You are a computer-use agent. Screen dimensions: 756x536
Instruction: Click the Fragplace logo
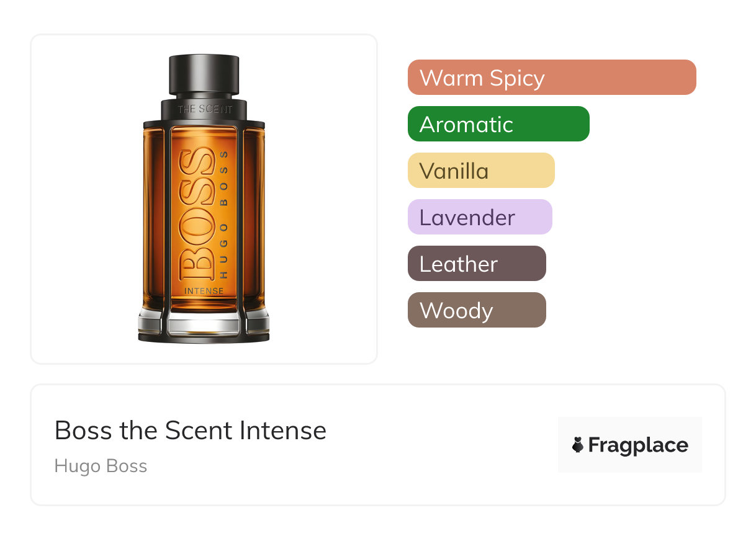pyautogui.click(x=630, y=445)
